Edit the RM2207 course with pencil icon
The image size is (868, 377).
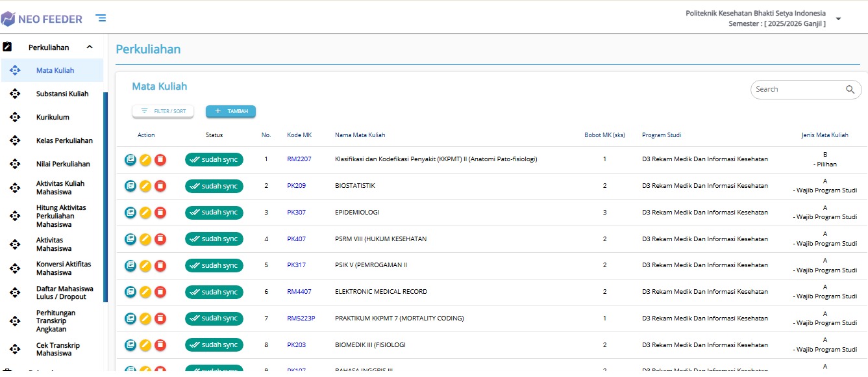pos(145,159)
